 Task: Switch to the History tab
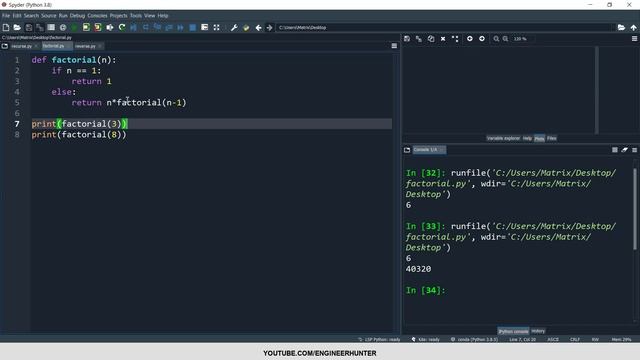click(x=538, y=331)
